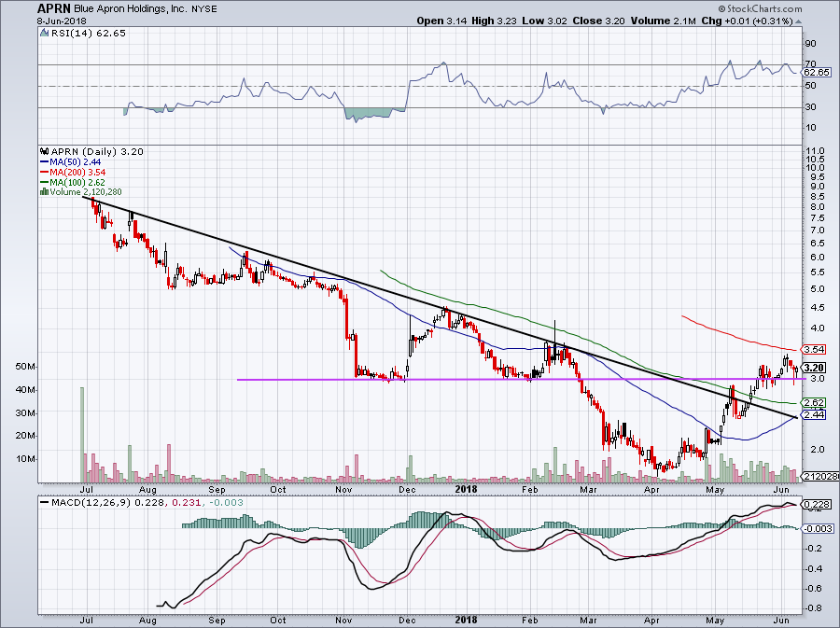Click the -0.8 label on the MACD axis
The height and width of the screenshot is (628, 840).
click(x=815, y=608)
